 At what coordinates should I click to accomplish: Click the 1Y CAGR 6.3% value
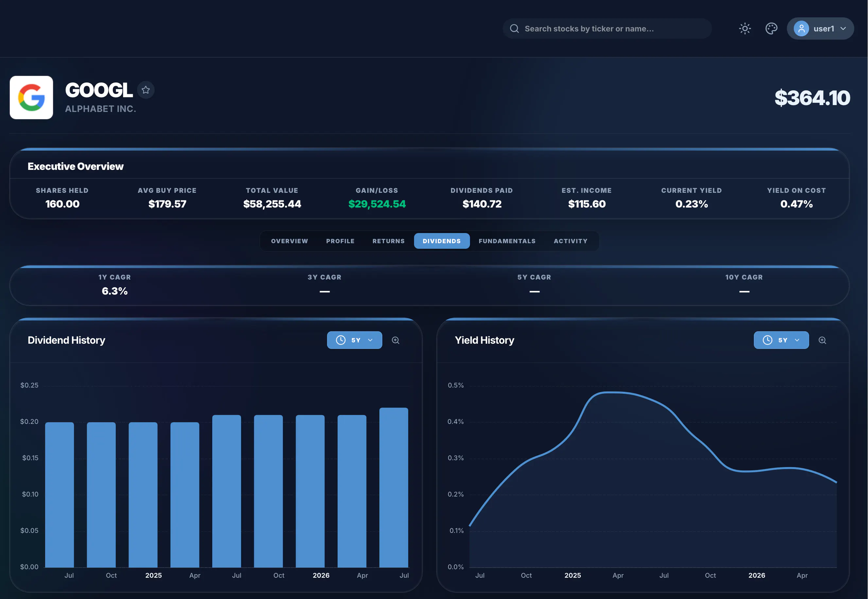click(115, 291)
